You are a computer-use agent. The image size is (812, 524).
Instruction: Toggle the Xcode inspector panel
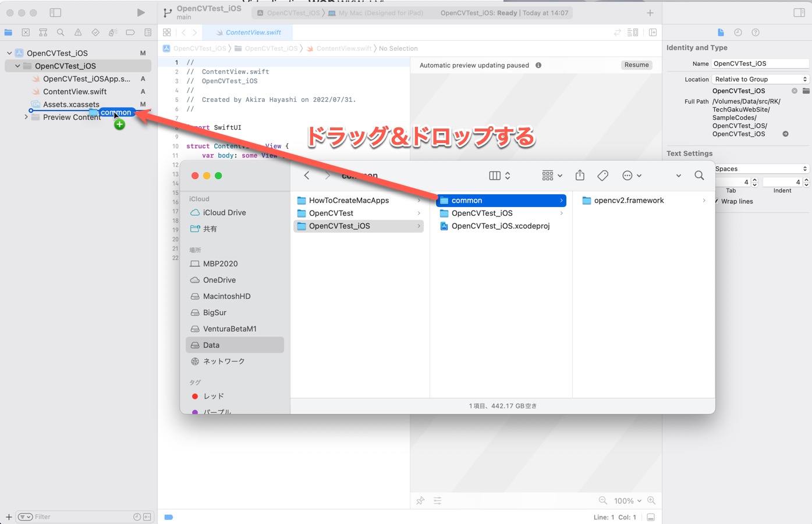799,13
